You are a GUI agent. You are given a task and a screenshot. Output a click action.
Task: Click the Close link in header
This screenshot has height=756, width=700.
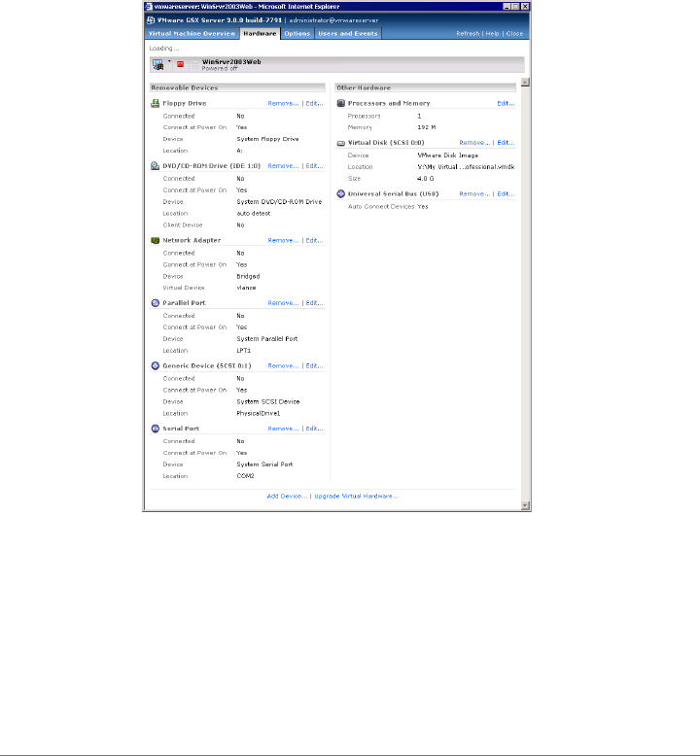coord(514,34)
